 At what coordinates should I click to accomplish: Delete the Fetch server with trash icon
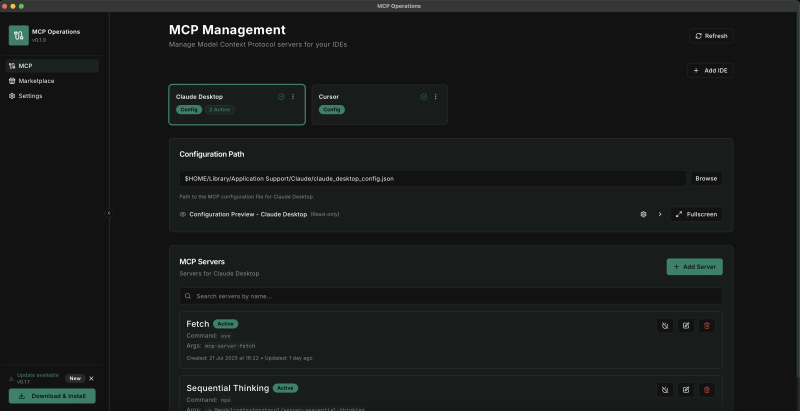tap(707, 325)
